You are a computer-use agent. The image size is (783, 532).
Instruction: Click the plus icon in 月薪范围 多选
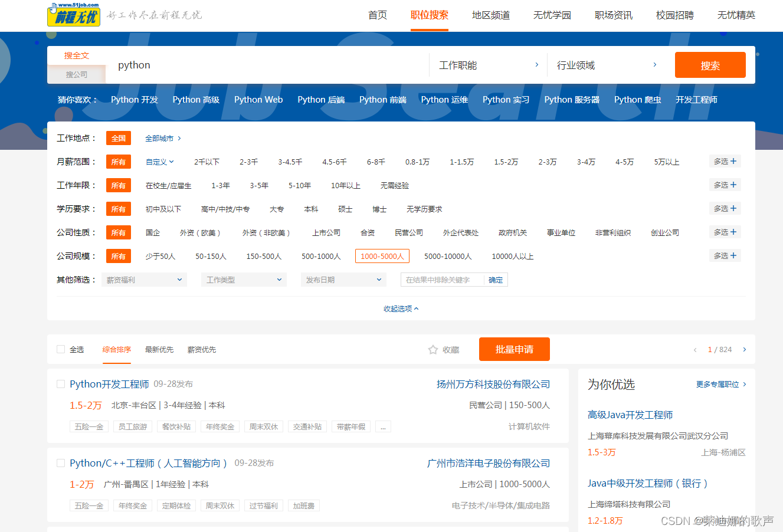(x=733, y=161)
